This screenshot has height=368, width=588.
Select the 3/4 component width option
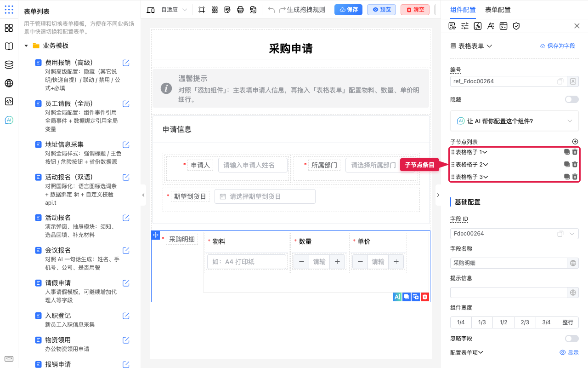coord(546,322)
